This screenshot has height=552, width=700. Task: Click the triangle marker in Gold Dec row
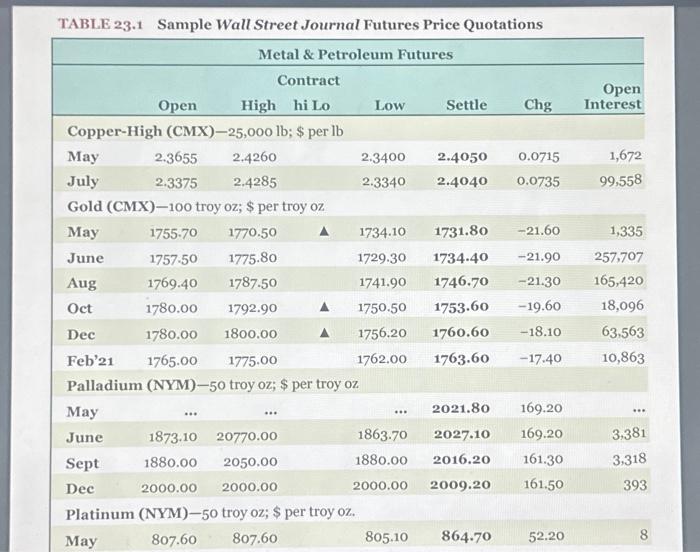pos(325,333)
